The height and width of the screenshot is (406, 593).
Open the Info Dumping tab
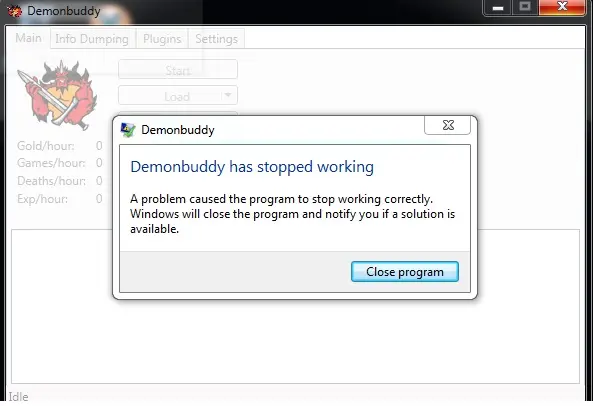[92, 39]
